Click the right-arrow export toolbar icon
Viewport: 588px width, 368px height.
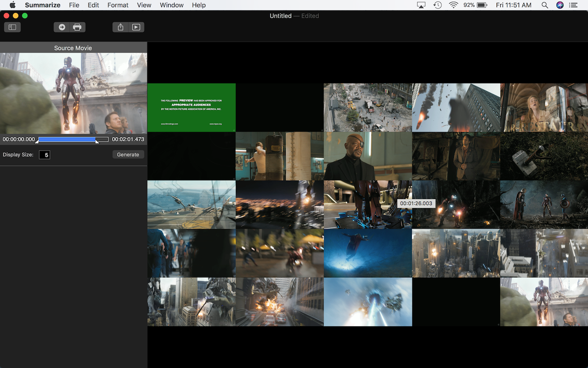[62, 27]
